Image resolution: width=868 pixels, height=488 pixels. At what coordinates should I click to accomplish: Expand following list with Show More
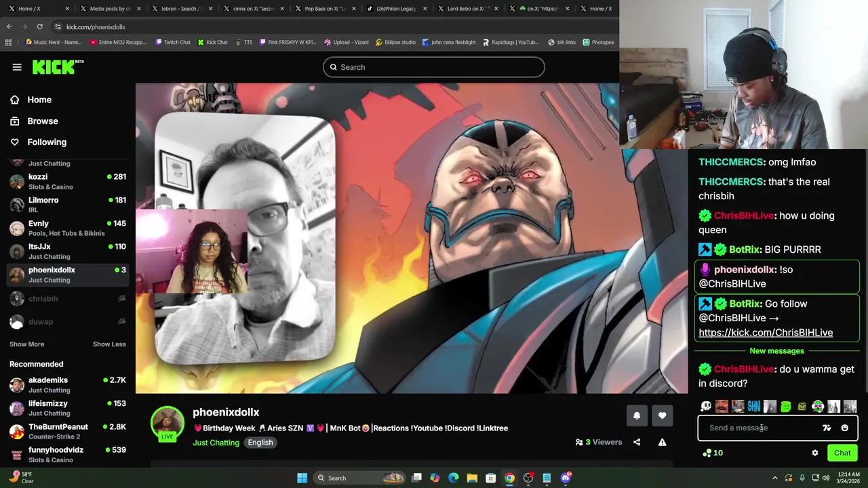(26, 344)
